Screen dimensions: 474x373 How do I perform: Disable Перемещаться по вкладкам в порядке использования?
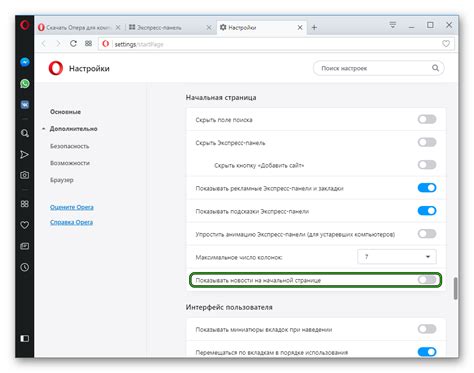[x=427, y=352]
